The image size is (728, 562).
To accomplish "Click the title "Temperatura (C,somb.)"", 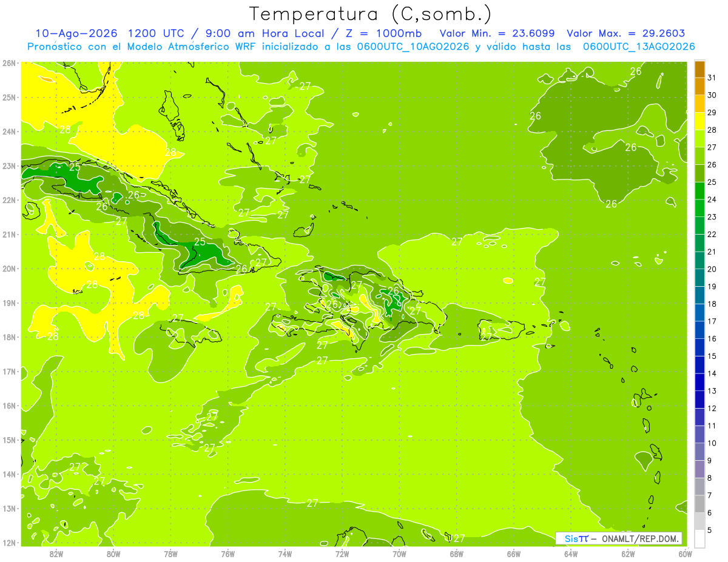I will point(371,13).
